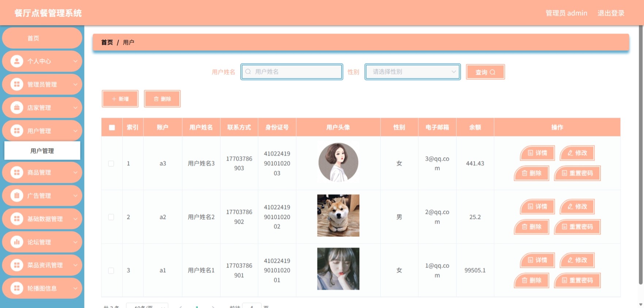The image size is (644, 308).
Task: Expand the 菜品资讯管理 sidebar chevron
Action: click(75, 265)
